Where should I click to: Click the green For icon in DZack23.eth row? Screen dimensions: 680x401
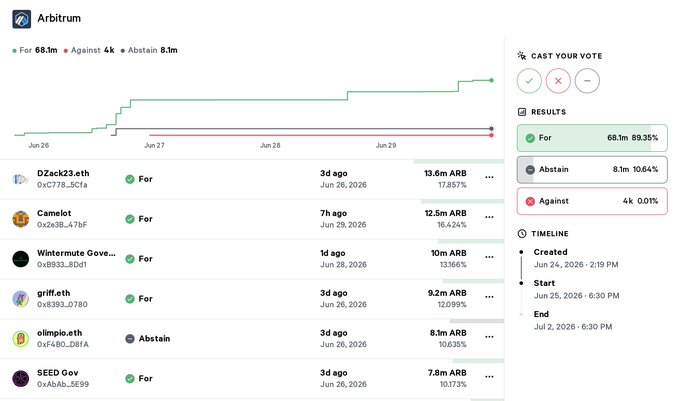[x=130, y=179]
